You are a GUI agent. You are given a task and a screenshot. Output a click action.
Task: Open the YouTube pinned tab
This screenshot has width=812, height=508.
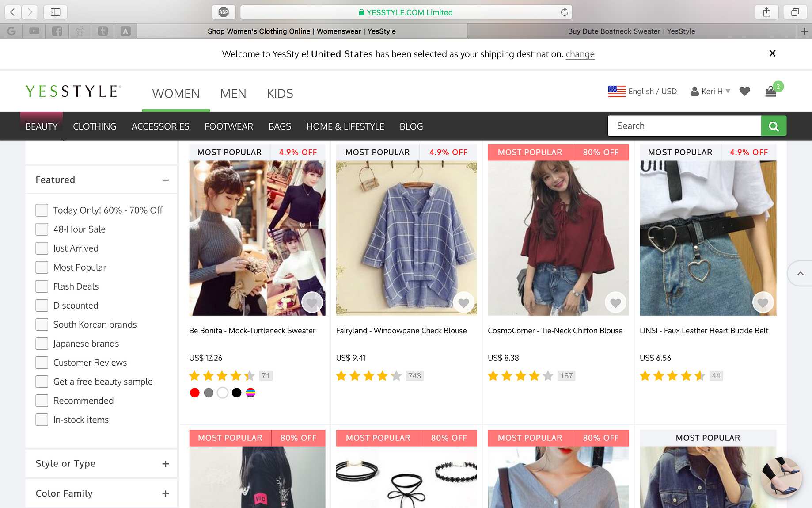tap(34, 31)
